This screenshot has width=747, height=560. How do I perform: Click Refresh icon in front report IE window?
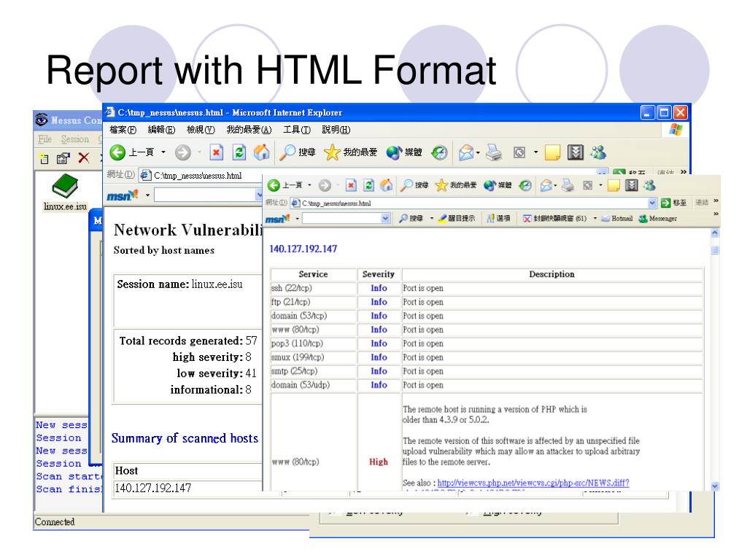pyautogui.click(x=368, y=185)
